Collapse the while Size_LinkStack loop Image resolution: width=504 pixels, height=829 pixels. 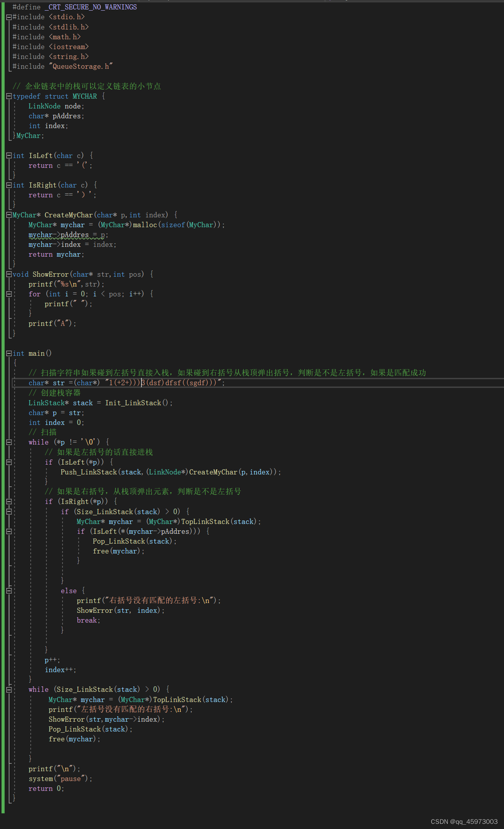tap(9, 689)
